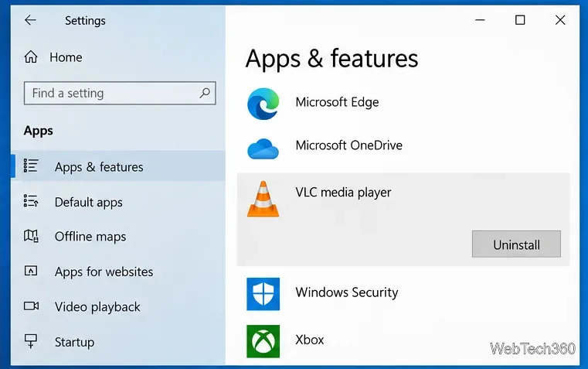Focus the Find a setting box
Screen dimensions: 588x369
120,93
